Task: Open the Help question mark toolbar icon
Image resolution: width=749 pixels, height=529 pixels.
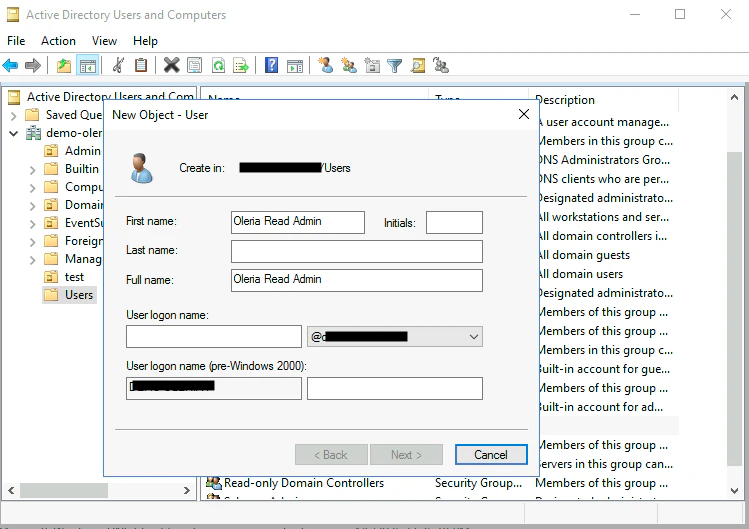Action: click(271, 65)
